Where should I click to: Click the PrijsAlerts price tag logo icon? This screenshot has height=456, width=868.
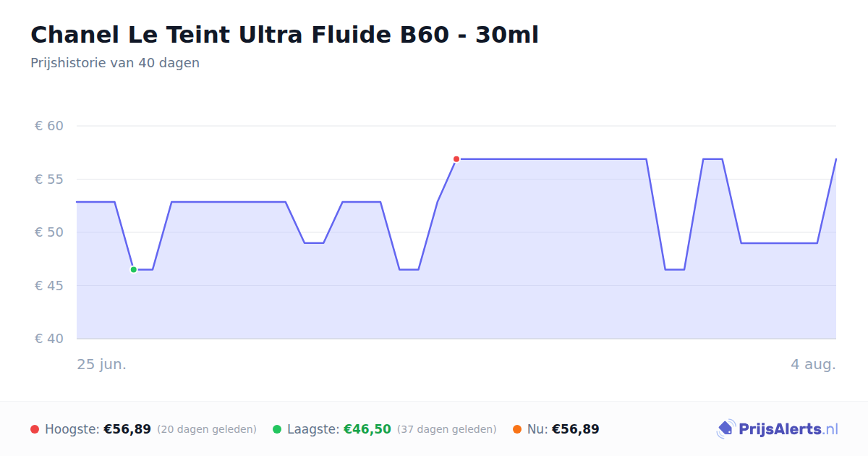725,429
